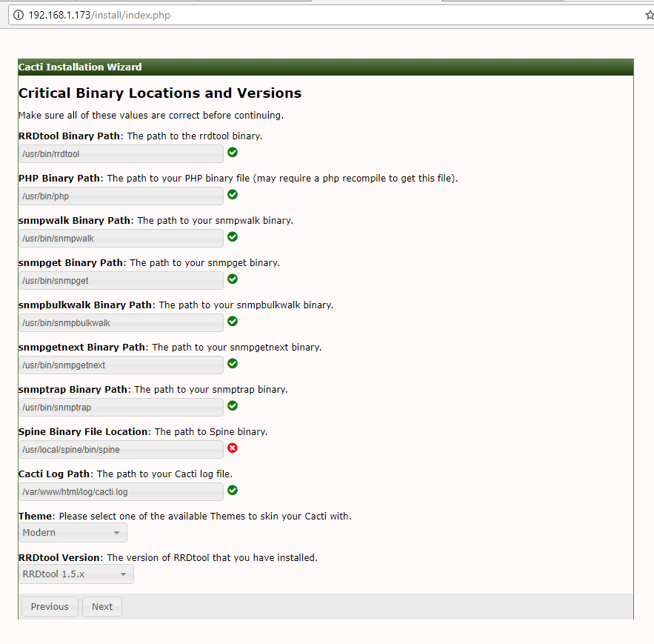This screenshot has height=644, width=654.
Task: Click green check icon beside snmptrap path
Action: click(233, 405)
